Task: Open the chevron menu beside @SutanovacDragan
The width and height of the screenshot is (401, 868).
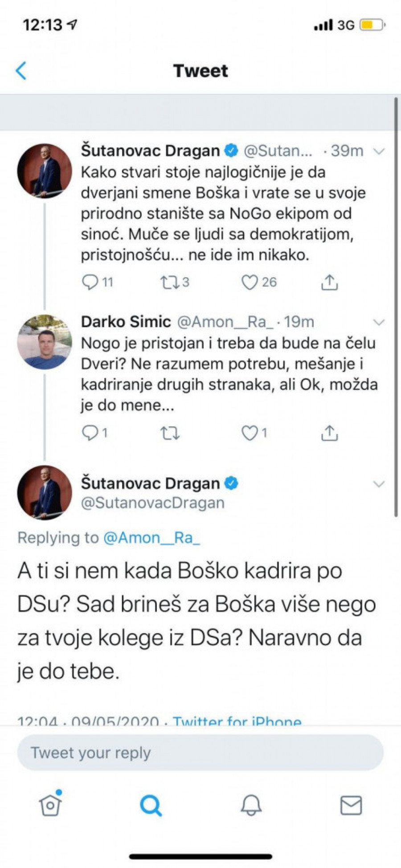Action: 379,484
